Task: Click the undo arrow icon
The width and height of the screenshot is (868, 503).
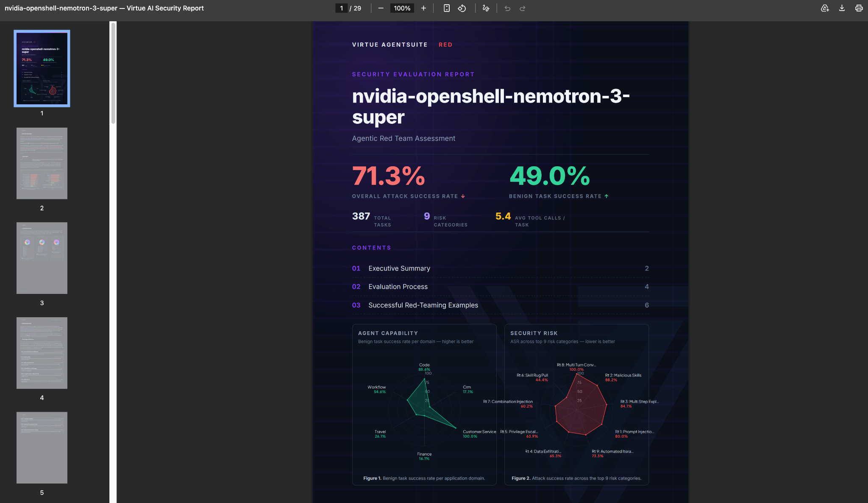Action: tap(507, 8)
